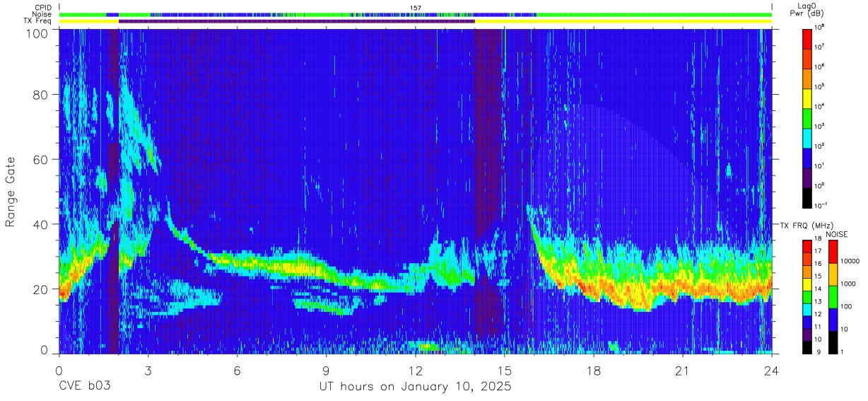Pick the blue segment of NOISE colorbar
The width and height of the screenshot is (868, 401).
(x=833, y=320)
